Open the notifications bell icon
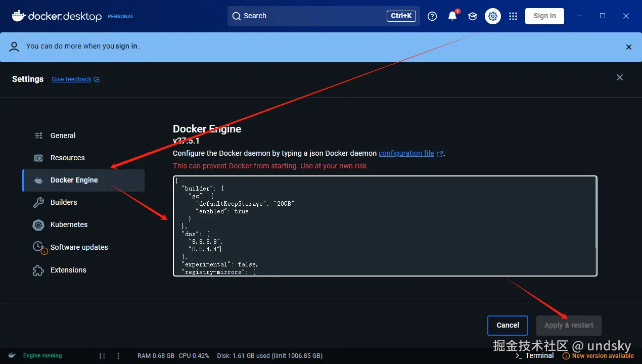642x364 pixels. (452, 16)
